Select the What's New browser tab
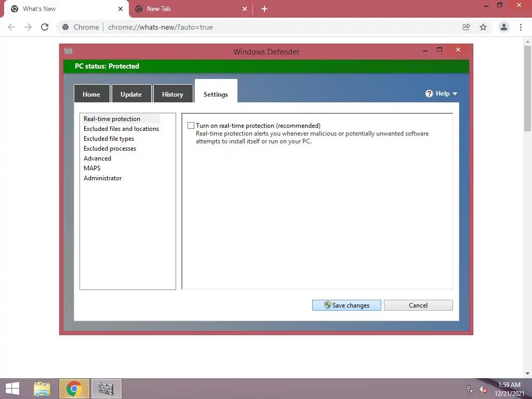Image resolution: width=532 pixels, height=399 pixels. 66,9
